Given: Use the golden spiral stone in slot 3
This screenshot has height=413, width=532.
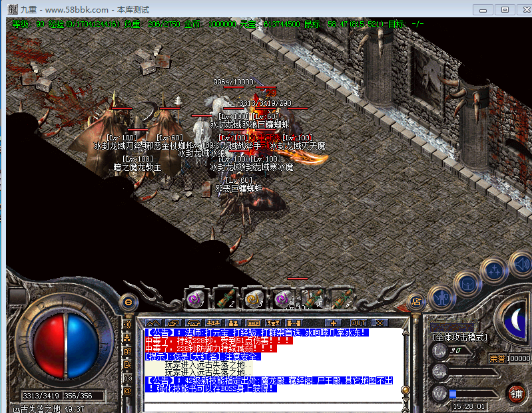Looking at the screenshot, I should click(x=254, y=299).
